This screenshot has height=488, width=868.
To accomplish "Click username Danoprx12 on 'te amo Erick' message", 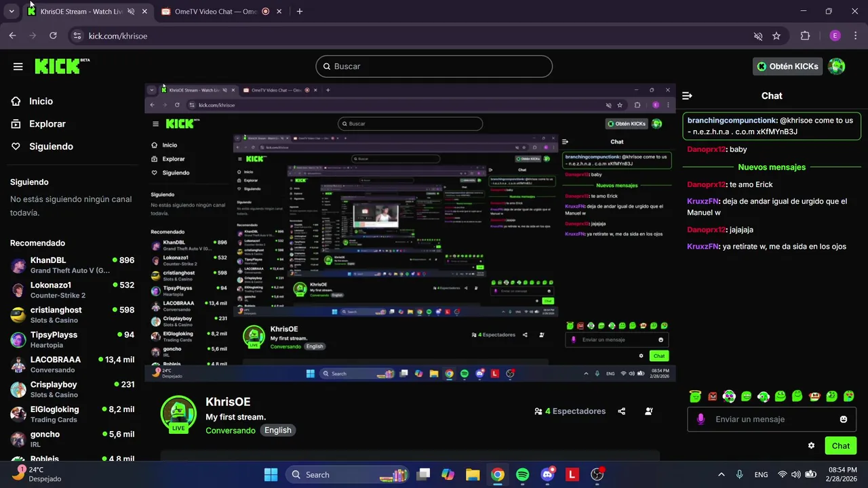I will (706, 184).
